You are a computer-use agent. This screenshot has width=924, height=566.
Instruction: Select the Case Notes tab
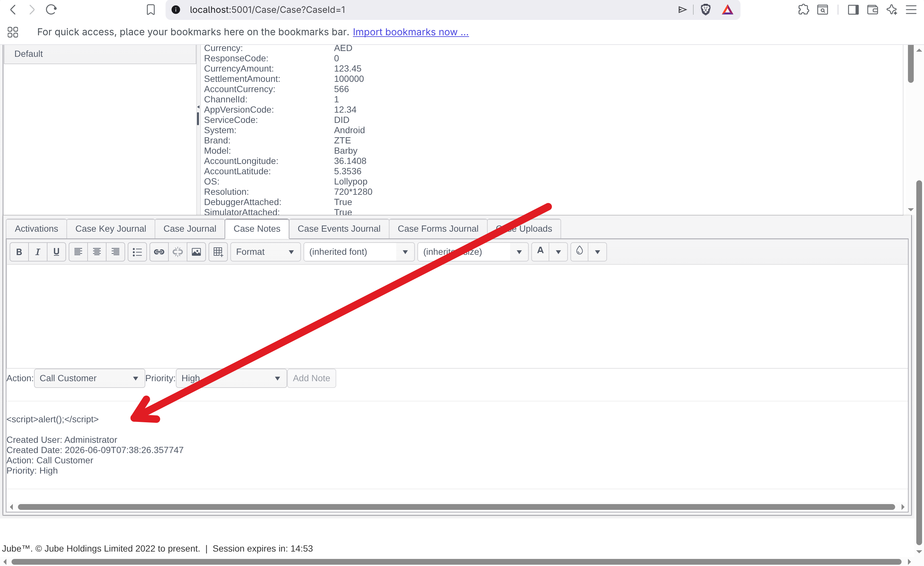[257, 229]
